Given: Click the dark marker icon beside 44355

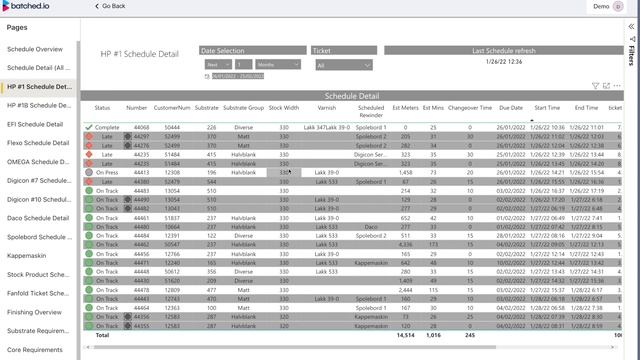Looking at the screenshot, I should (128, 326).
